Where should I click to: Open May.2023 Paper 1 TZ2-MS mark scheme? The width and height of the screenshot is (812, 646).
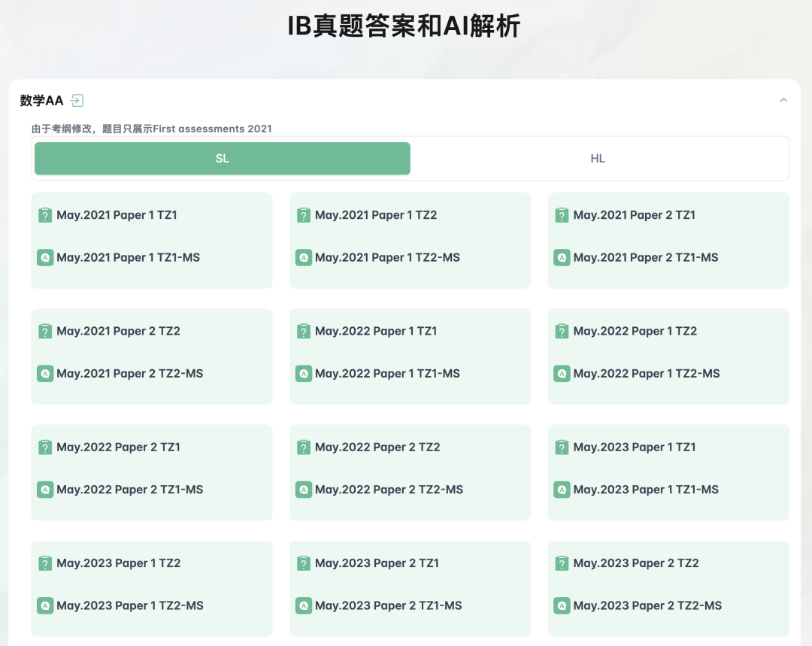coord(130,605)
